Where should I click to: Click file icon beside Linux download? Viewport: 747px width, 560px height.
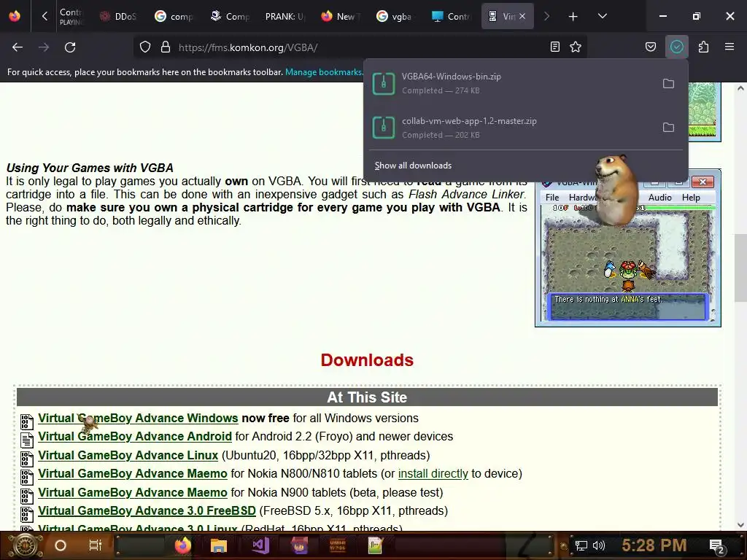pyautogui.click(x=27, y=459)
